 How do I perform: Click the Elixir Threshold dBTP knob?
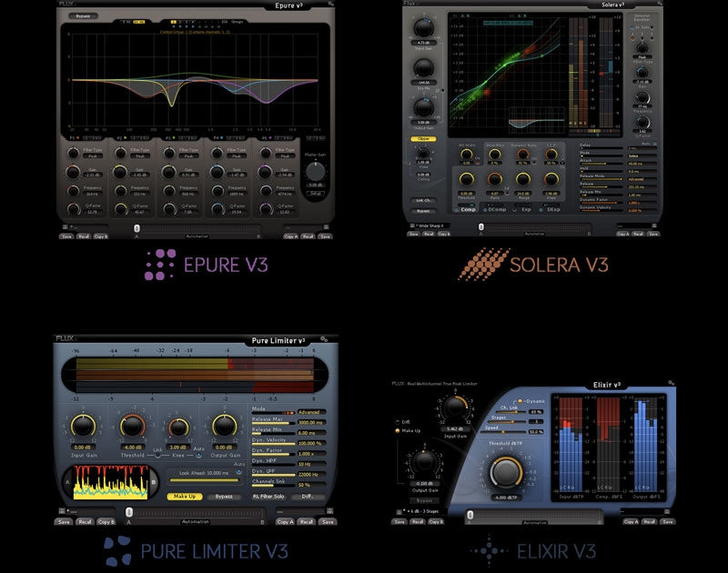pyautogui.click(x=505, y=473)
